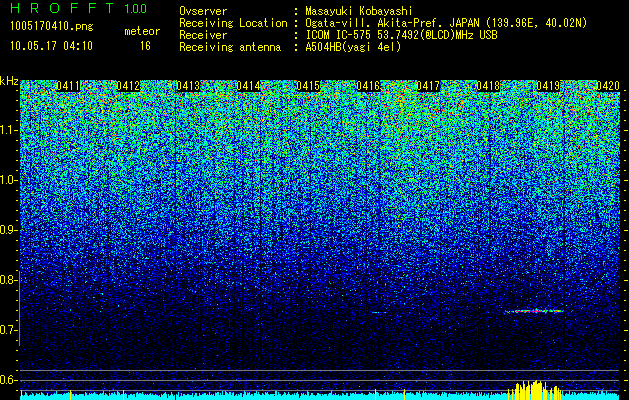Select the filename 1005170410.png
629x400 pixels.
tap(51, 26)
